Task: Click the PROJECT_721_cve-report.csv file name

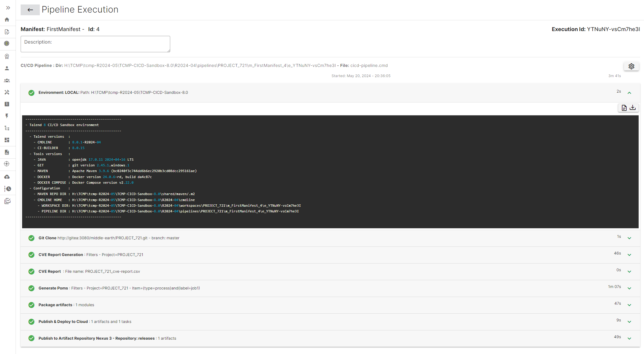Action: (x=112, y=272)
